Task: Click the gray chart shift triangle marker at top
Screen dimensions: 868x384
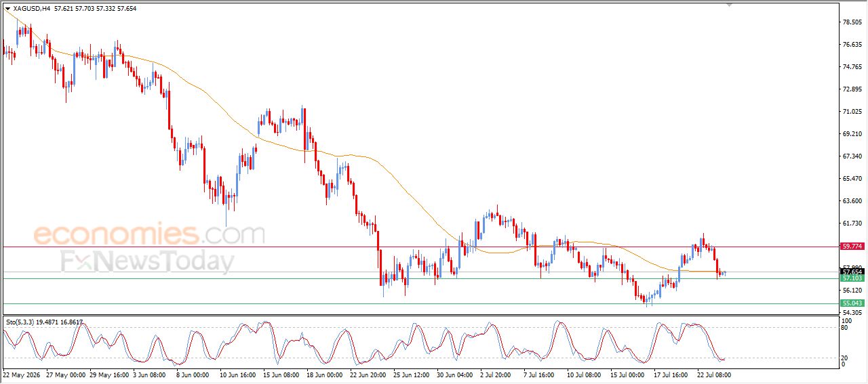Action: (729, 5)
